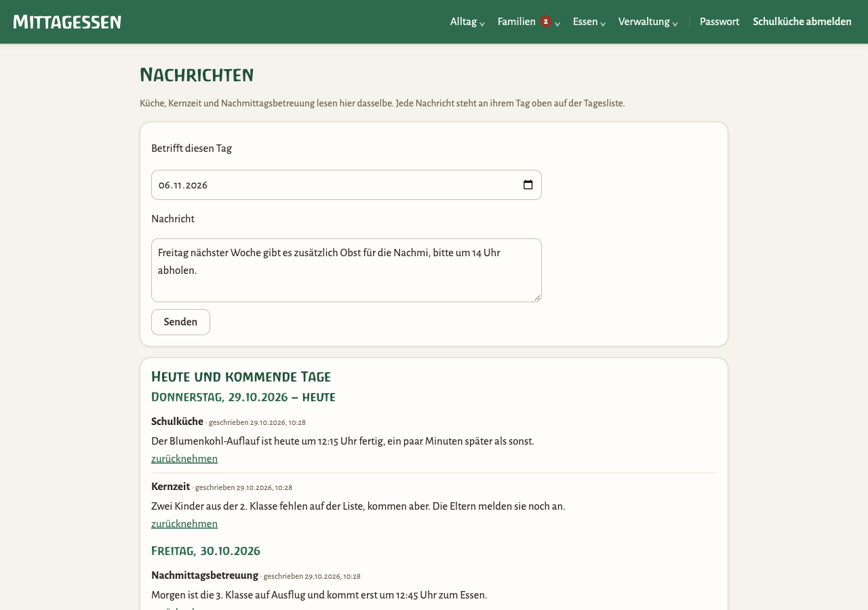
Task: Open the date picker calendar icon
Action: 528,185
